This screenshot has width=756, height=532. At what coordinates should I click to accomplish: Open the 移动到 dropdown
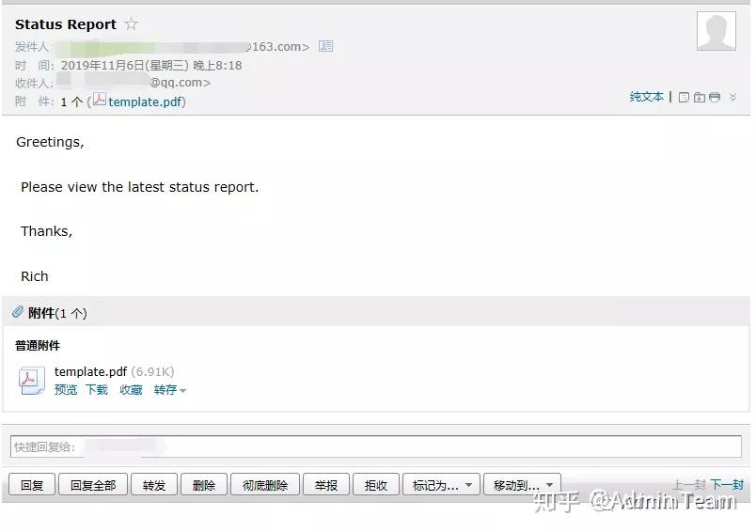pyautogui.click(x=522, y=485)
